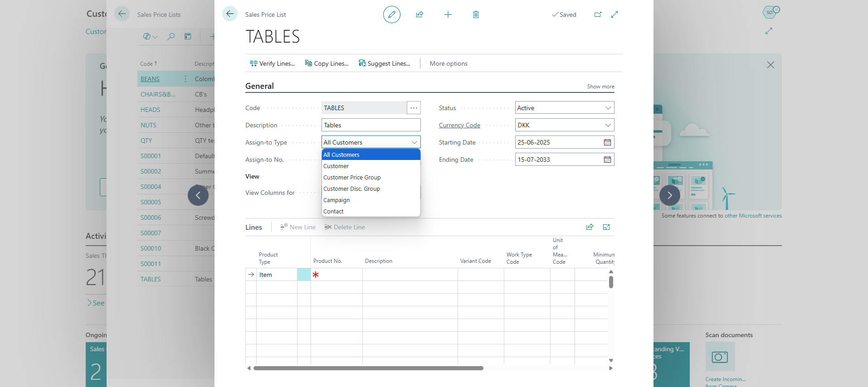Collapse the Assign-to Type dropdown

pos(414,142)
